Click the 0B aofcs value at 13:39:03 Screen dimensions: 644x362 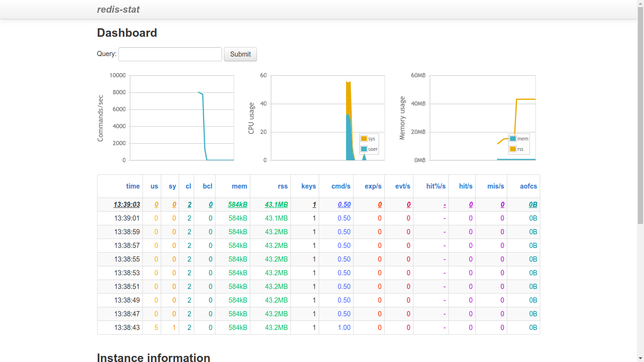click(533, 205)
